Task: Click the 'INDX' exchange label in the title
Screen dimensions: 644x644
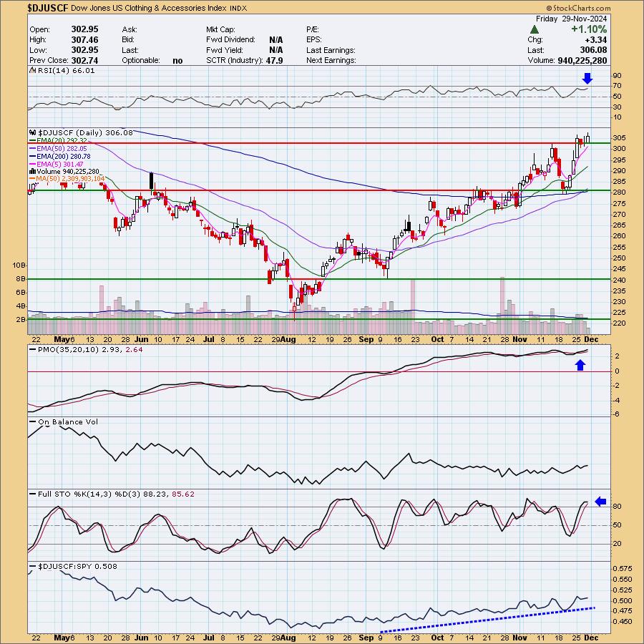Action: [238, 8]
